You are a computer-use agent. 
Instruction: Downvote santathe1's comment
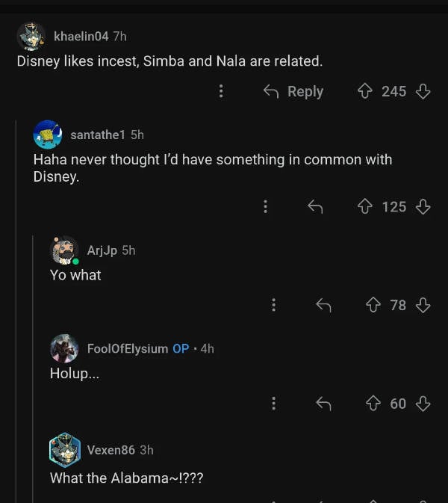(x=423, y=206)
